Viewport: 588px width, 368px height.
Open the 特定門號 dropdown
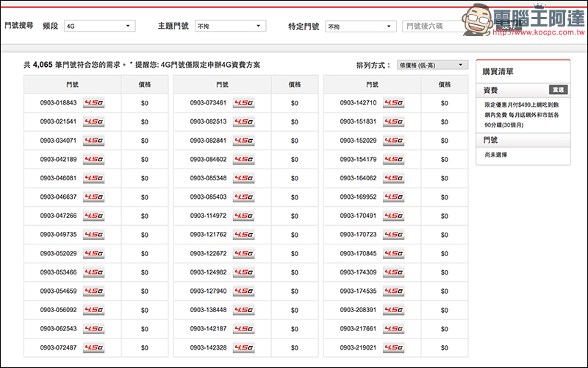tap(361, 26)
